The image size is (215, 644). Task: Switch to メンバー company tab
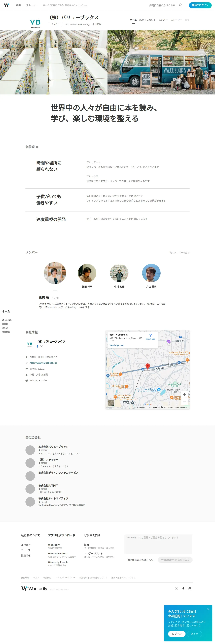coord(163,20)
